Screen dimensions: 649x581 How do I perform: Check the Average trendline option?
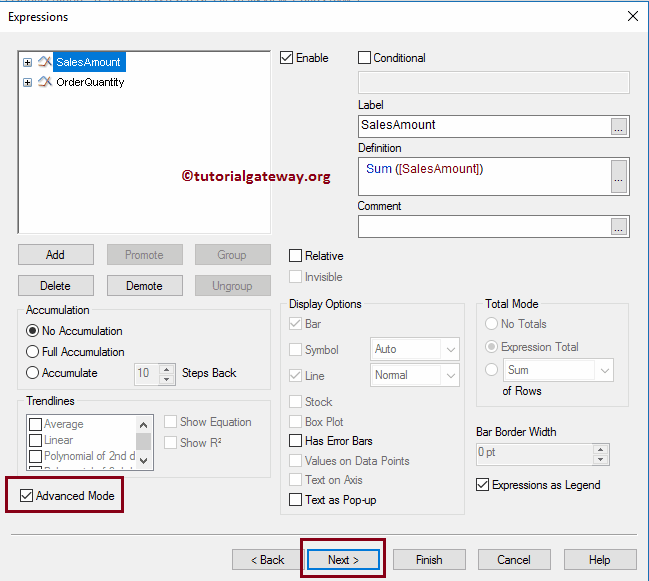click(x=36, y=424)
